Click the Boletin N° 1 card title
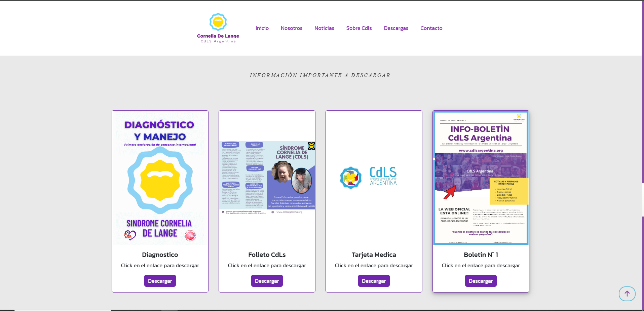 tap(481, 255)
